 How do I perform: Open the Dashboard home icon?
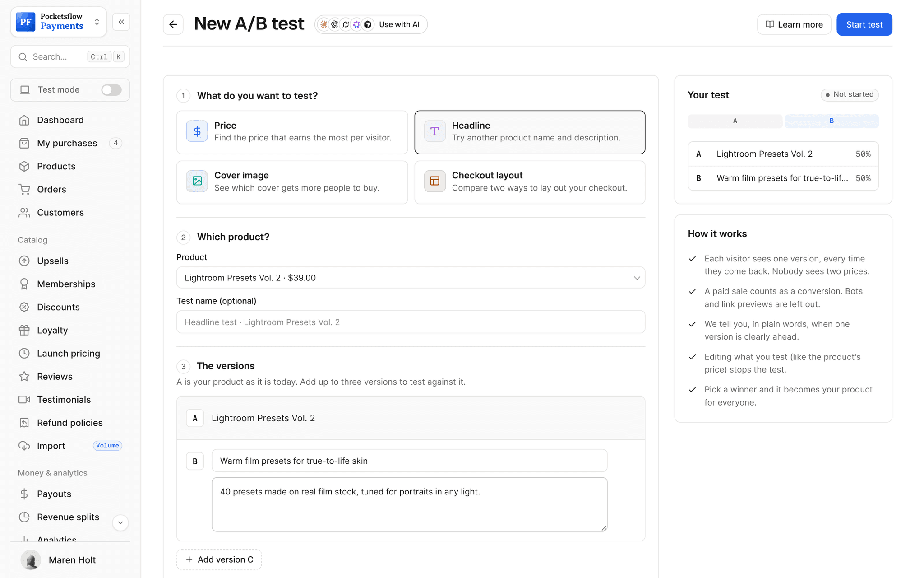click(x=24, y=120)
